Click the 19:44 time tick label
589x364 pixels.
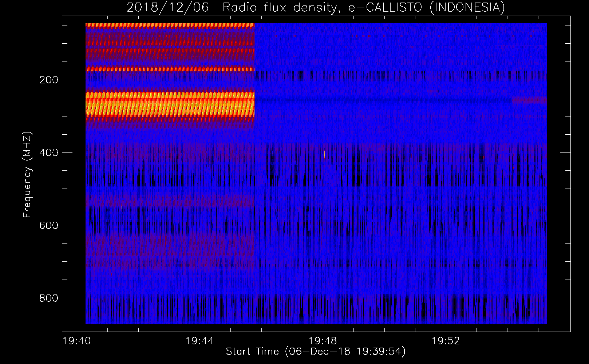(x=199, y=341)
